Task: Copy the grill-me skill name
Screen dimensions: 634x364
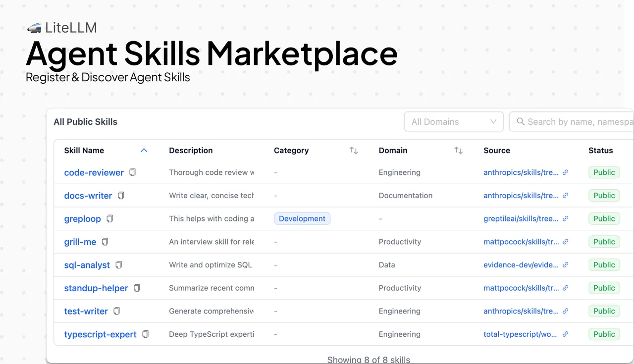Action: [105, 242]
